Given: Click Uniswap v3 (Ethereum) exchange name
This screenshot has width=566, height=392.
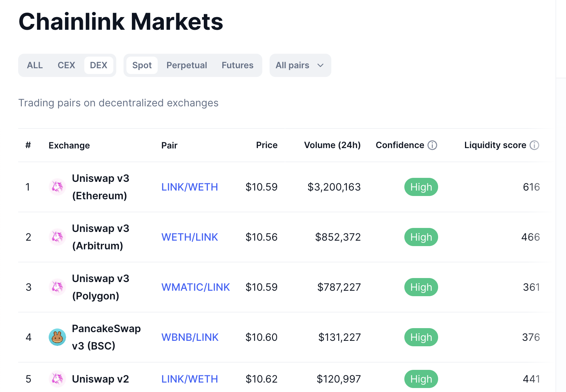Looking at the screenshot, I should click(101, 187).
